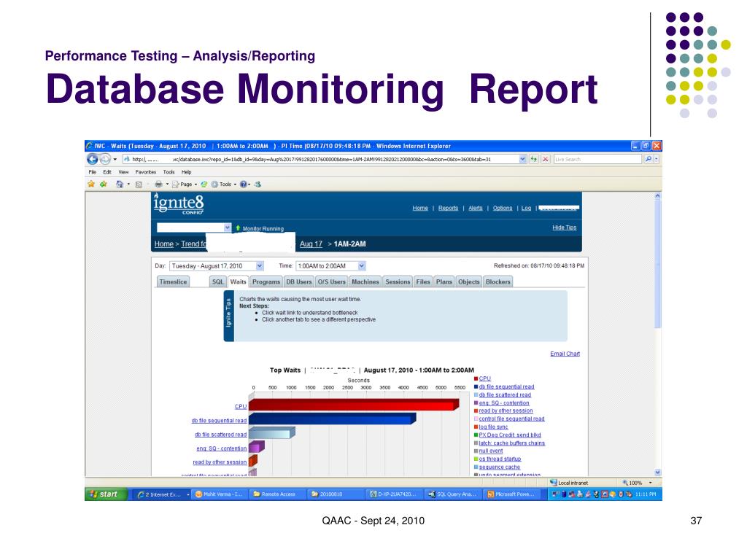Open the recent pages dropdown arrow
This screenshot has width=747, height=560.
click(115, 159)
